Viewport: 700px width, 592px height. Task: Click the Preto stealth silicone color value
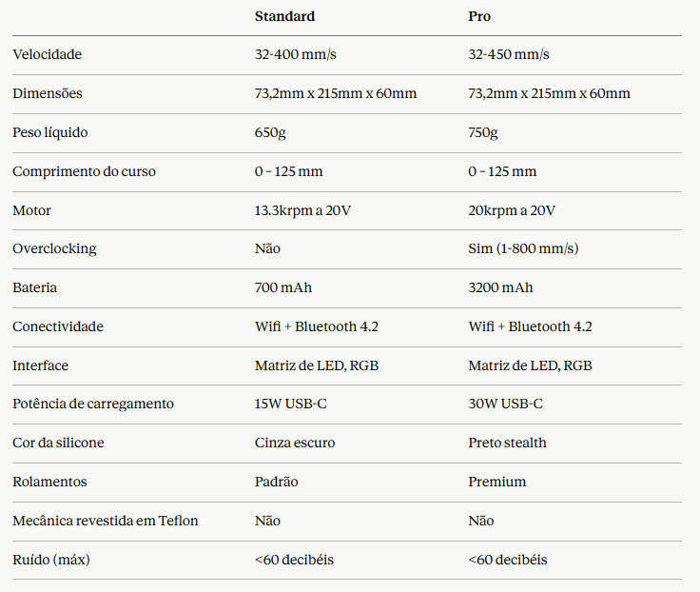click(x=507, y=443)
